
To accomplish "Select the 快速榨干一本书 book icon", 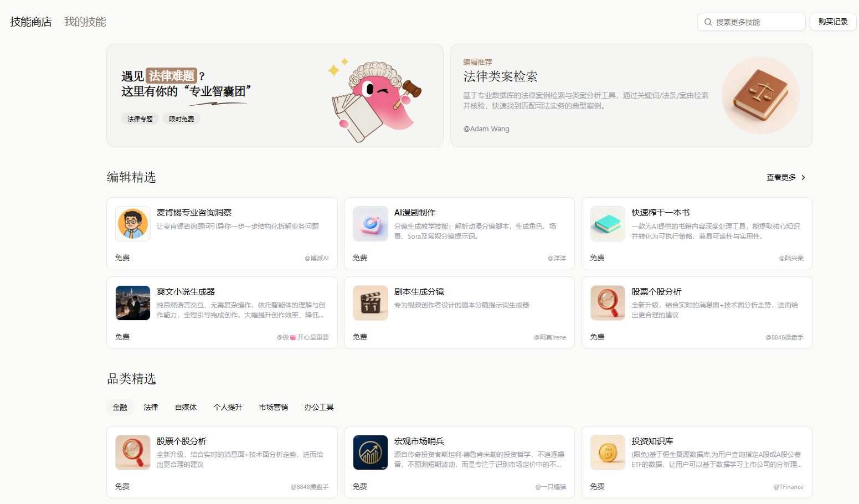I will pyautogui.click(x=607, y=224).
